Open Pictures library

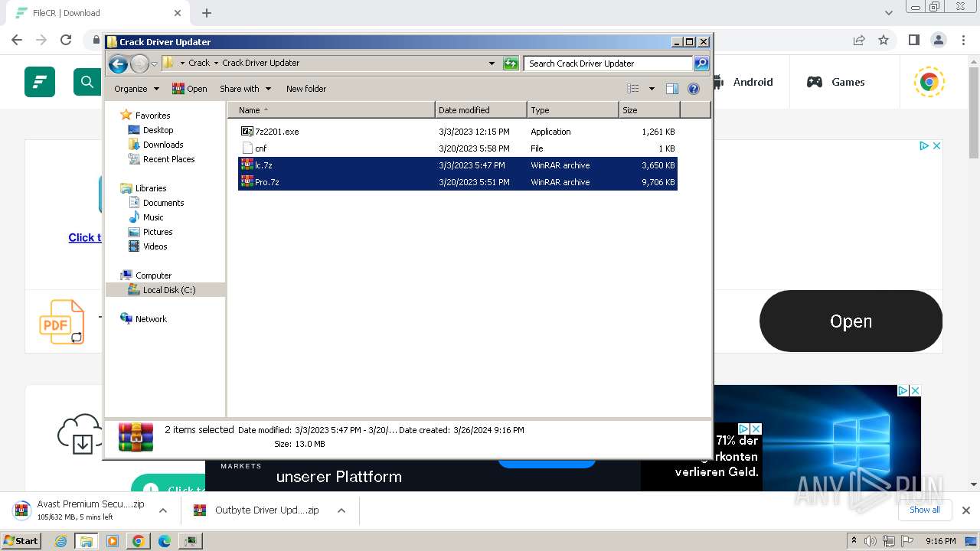pyautogui.click(x=151, y=232)
